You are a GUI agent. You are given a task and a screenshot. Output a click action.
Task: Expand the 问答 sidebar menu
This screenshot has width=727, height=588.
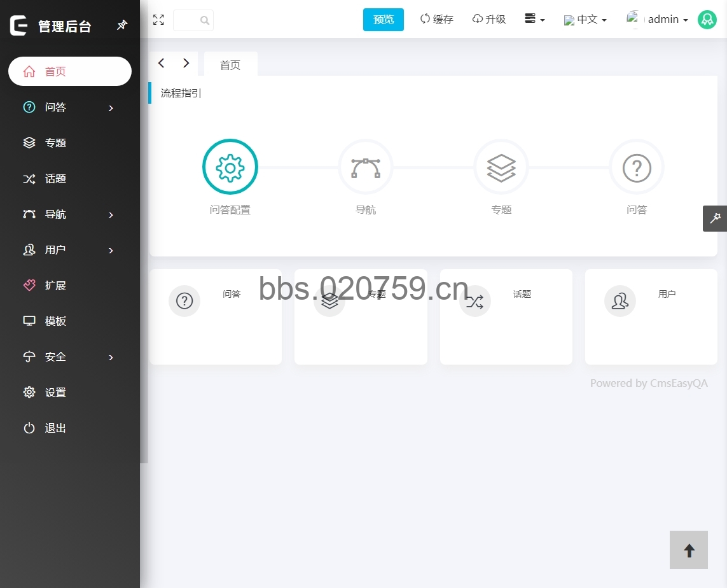pos(70,108)
